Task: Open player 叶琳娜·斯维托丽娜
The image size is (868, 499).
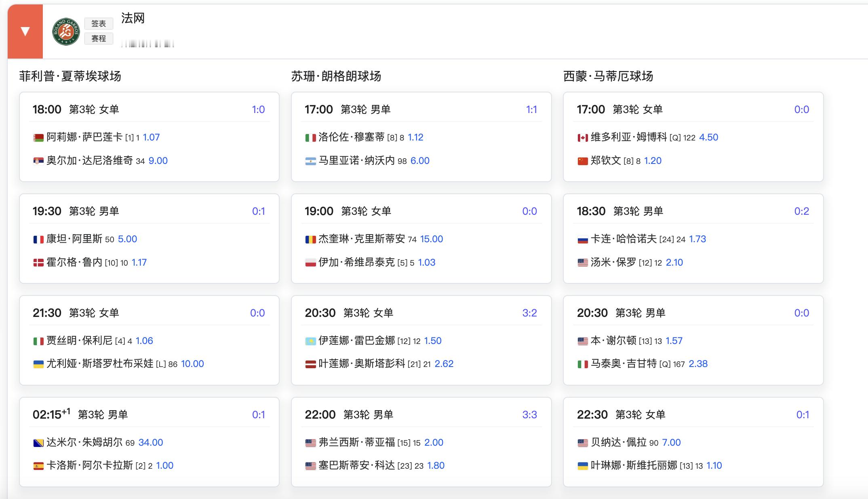Action: (x=634, y=465)
